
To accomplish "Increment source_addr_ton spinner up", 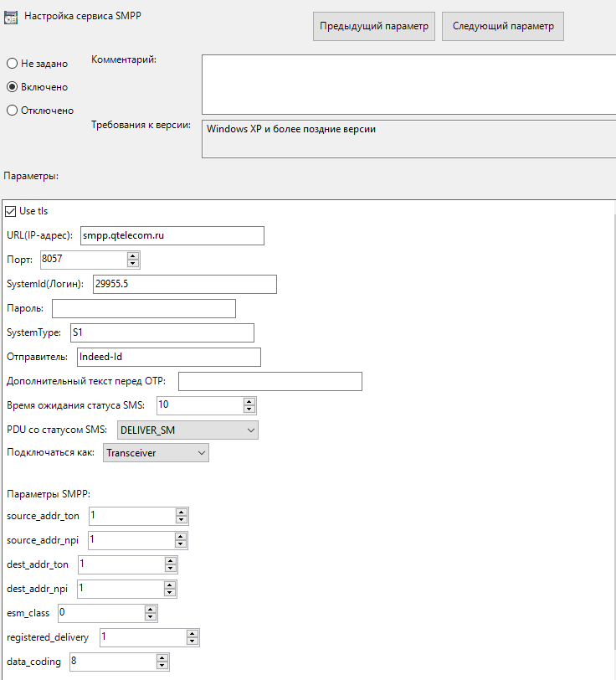I will coord(182,512).
